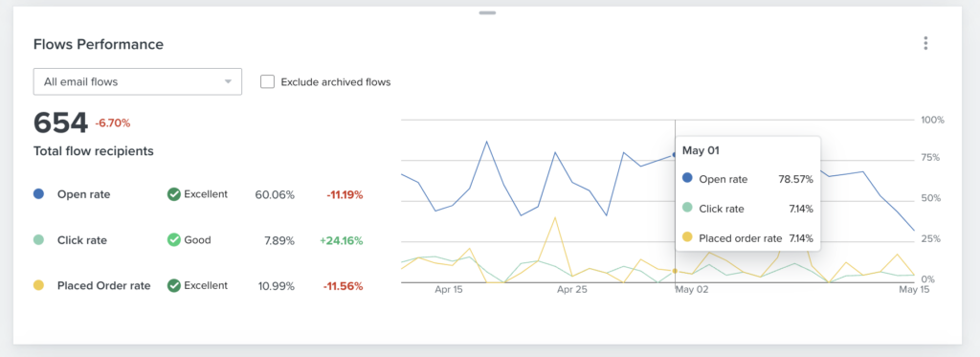The image size is (980, 357).
Task: Click the Placed Order rate metric label
Action: (103, 286)
